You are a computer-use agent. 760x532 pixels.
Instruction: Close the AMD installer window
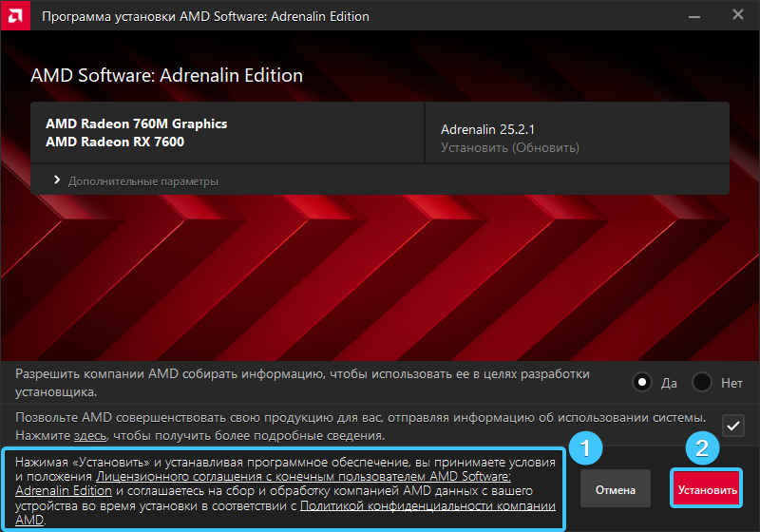coord(738,15)
